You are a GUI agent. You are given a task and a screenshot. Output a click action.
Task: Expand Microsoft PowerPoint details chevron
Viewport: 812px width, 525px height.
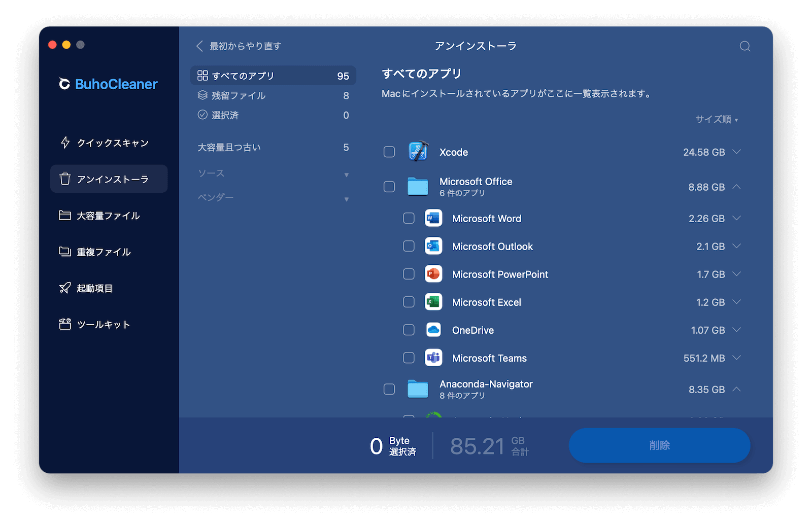click(737, 274)
